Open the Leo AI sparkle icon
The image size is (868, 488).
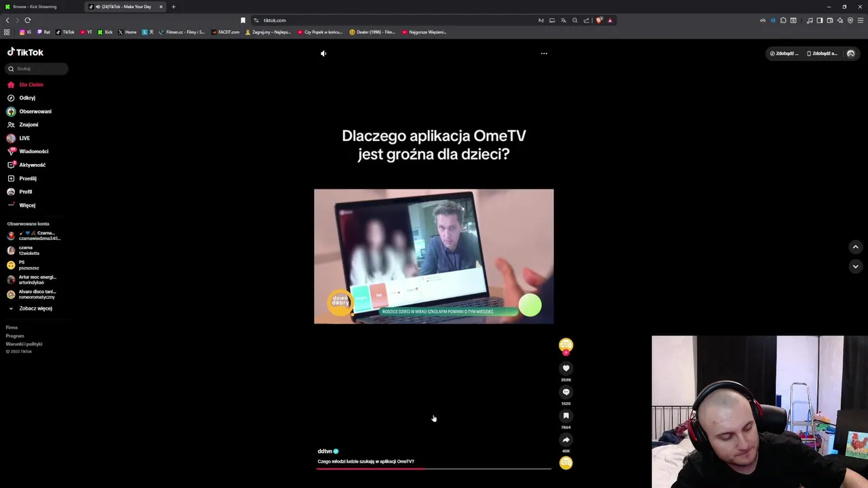[x=840, y=20]
